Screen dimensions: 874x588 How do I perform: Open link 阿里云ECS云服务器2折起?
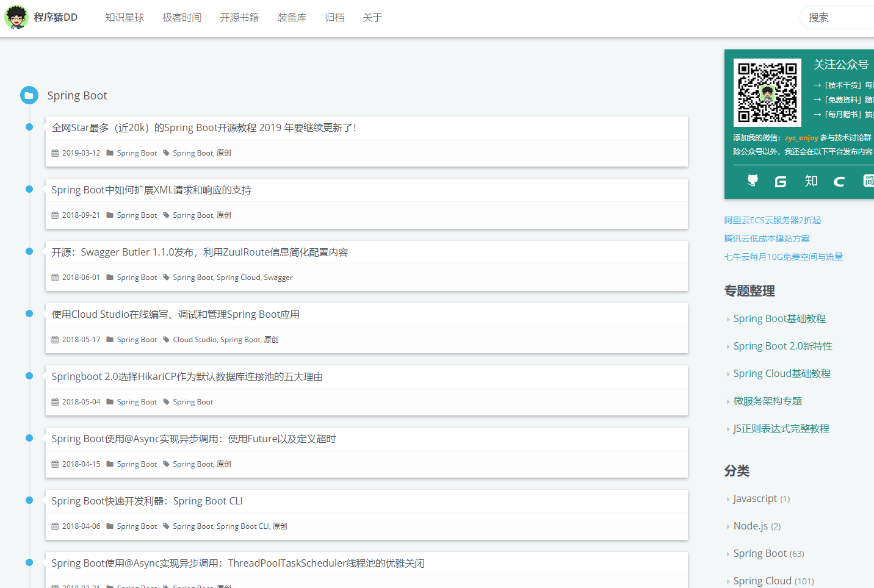tap(772, 220)
